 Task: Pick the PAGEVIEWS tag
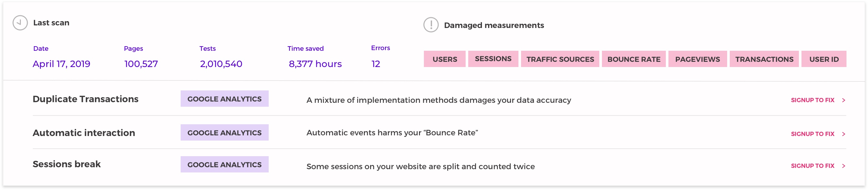697,59
